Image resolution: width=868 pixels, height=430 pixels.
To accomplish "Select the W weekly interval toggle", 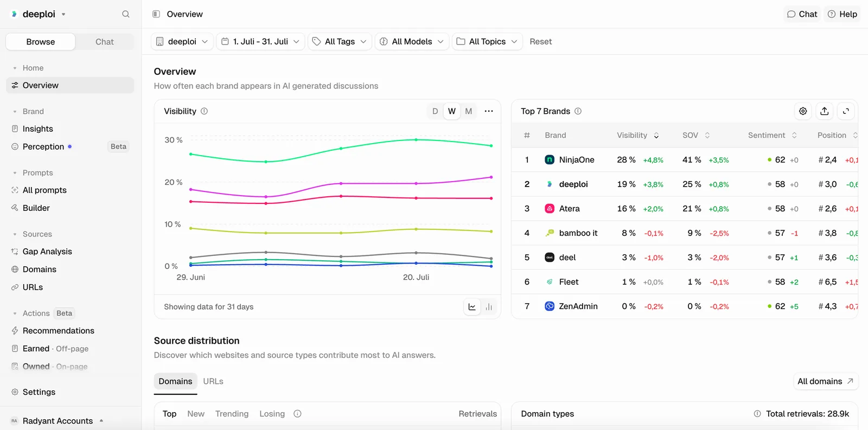I will [x=452, y=111].
